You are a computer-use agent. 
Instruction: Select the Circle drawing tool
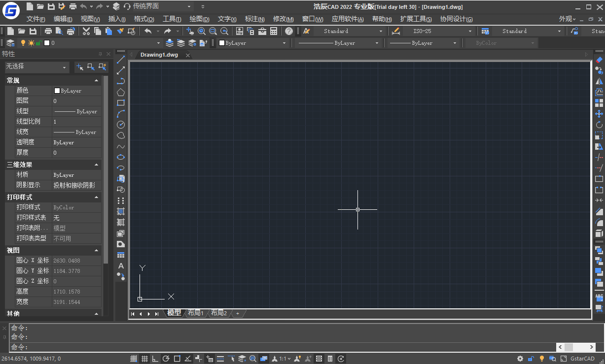[121, 125]
